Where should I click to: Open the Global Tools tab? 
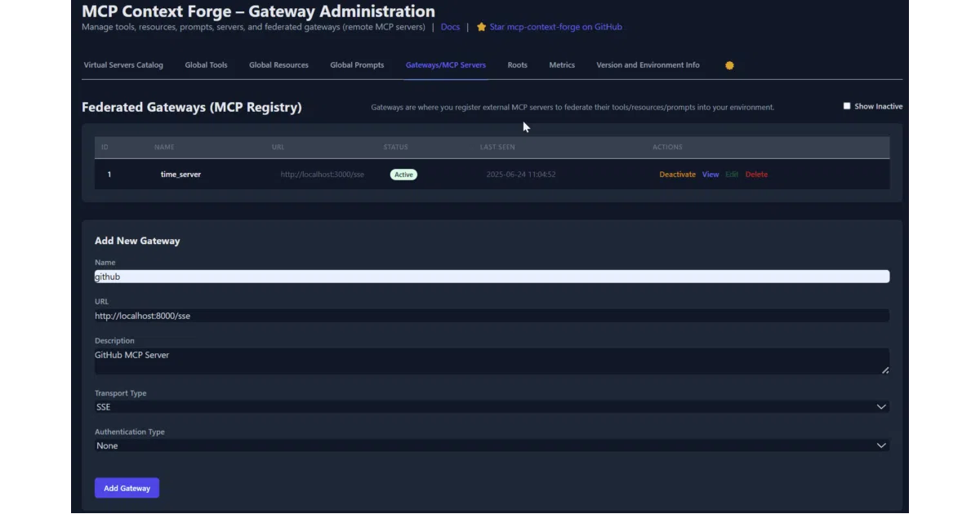(206, 65)
